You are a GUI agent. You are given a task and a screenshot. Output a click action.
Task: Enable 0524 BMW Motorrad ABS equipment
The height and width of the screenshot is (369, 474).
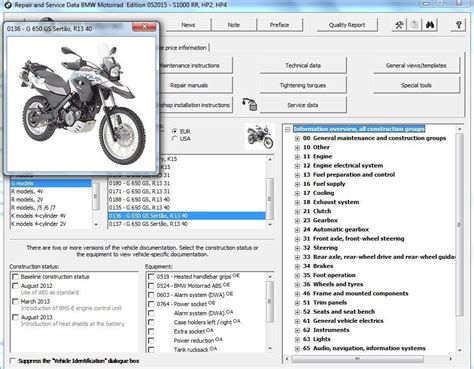coord(151,286)
